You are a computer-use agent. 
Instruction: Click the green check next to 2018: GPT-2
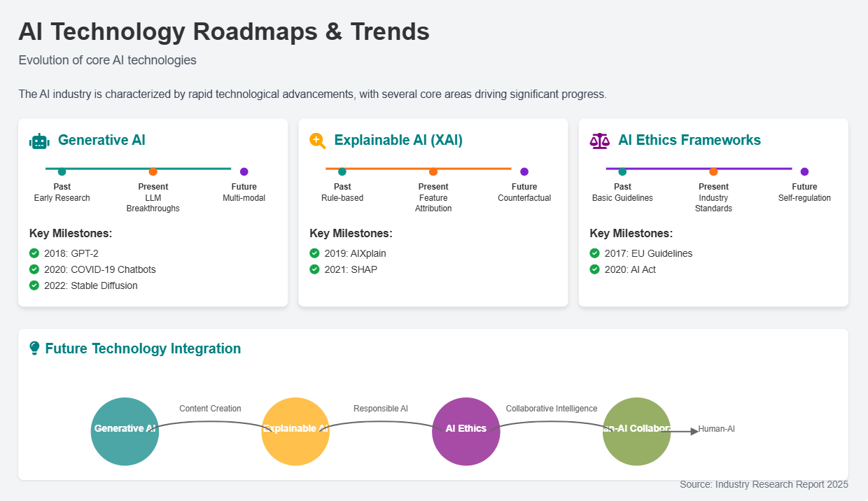tap(34, 253)
